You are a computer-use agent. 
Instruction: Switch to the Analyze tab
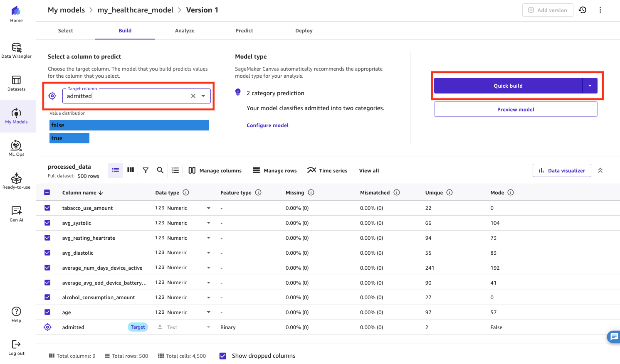(185, 30)
